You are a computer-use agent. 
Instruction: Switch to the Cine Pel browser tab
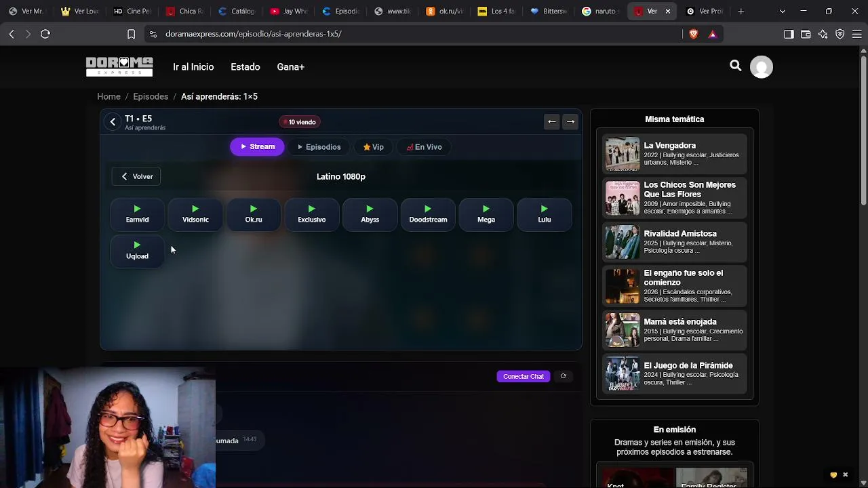[132, 12]
